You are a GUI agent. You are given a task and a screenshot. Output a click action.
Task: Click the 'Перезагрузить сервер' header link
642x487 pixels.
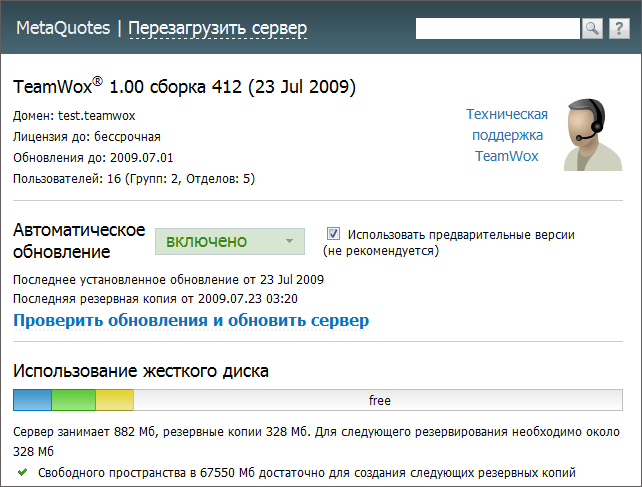[x=218, y=29]
